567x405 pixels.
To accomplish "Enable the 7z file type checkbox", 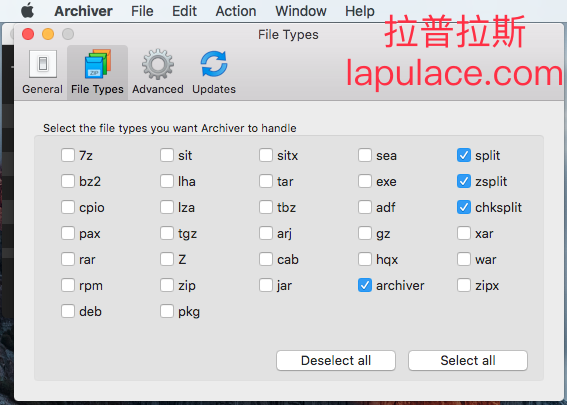I will pyautogui.click(x=68, y=155).
